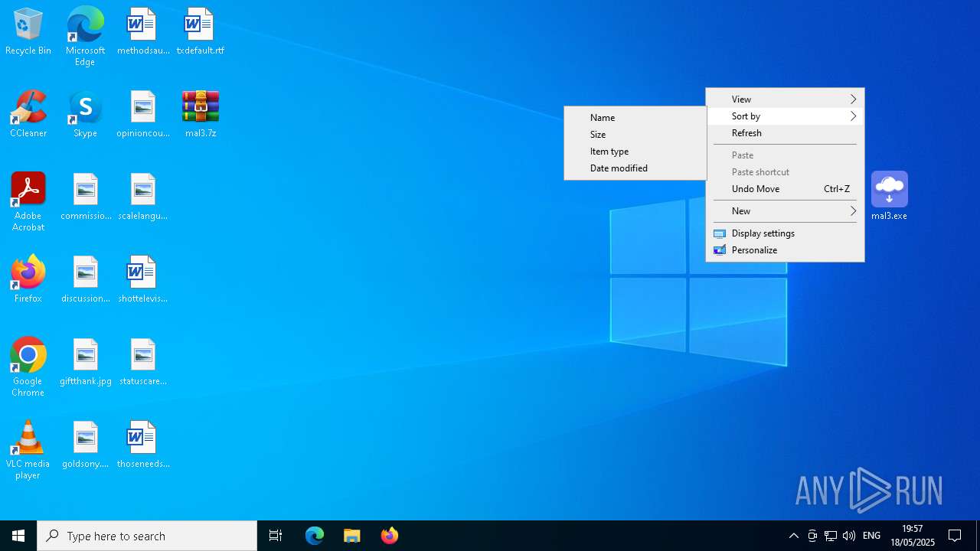
Task: Open the network status tray icon
Action: click(x=831, y=536)
